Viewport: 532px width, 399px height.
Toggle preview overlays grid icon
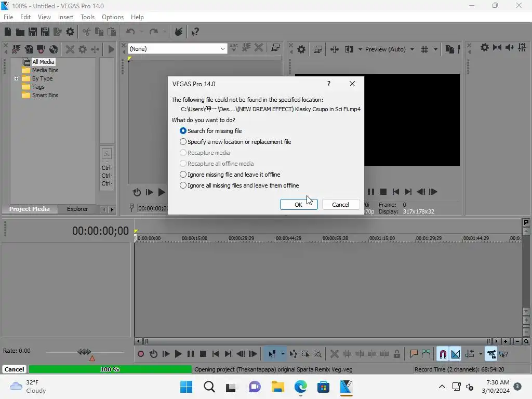pos(424,49)
